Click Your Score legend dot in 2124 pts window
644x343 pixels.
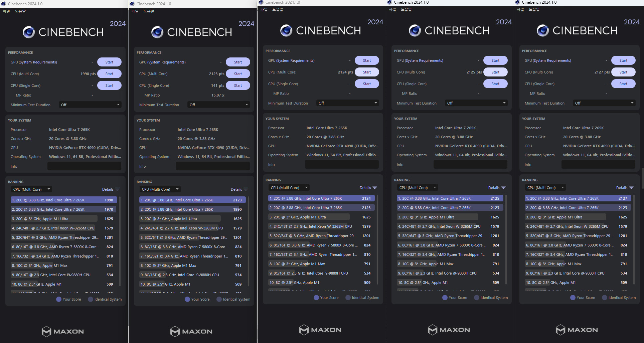[x=316, y=298]
